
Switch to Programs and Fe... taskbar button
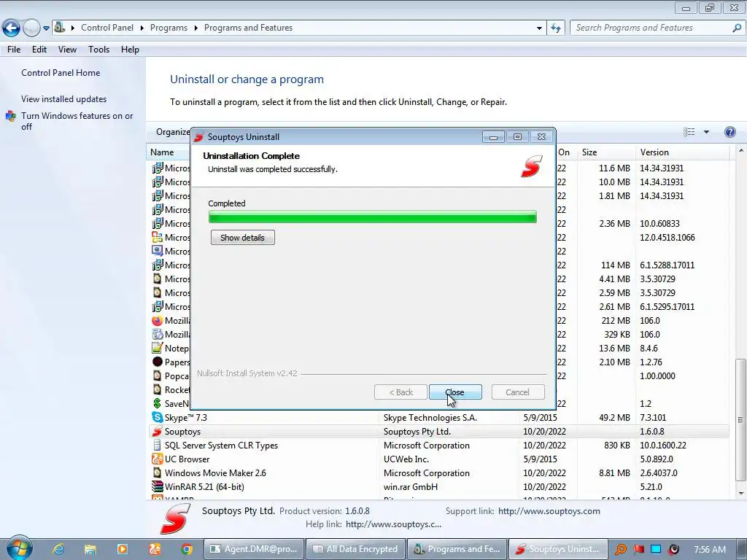(457, 549)
